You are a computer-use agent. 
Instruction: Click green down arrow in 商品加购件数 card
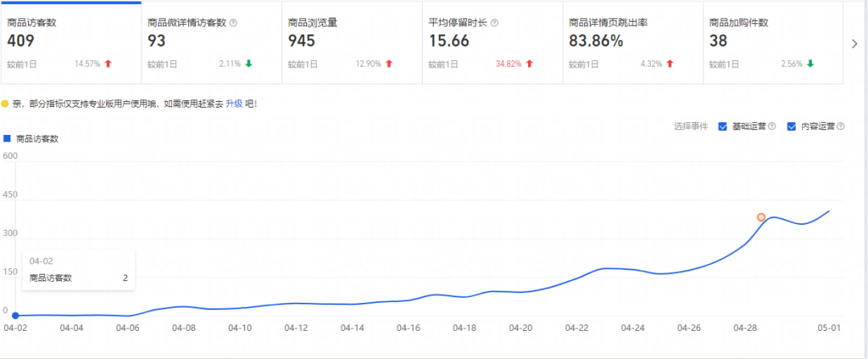(811, 64)
